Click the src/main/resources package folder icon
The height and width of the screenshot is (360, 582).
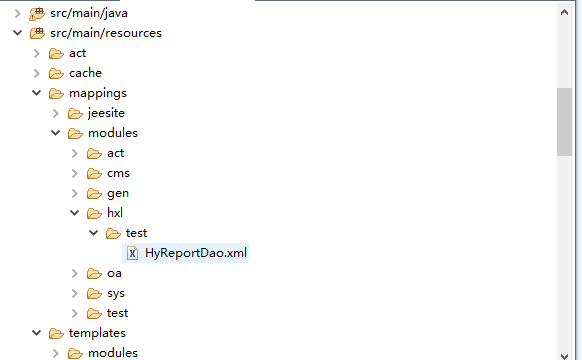(x=37, y=33)
